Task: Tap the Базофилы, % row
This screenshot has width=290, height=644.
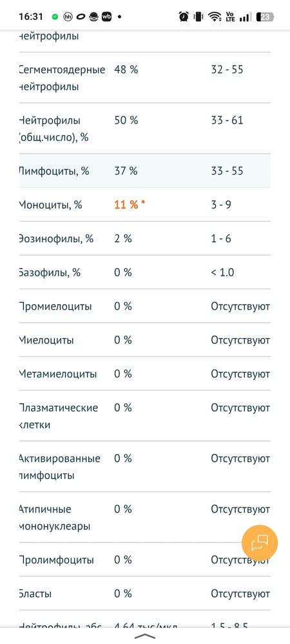Action: (x=144, y=272)
